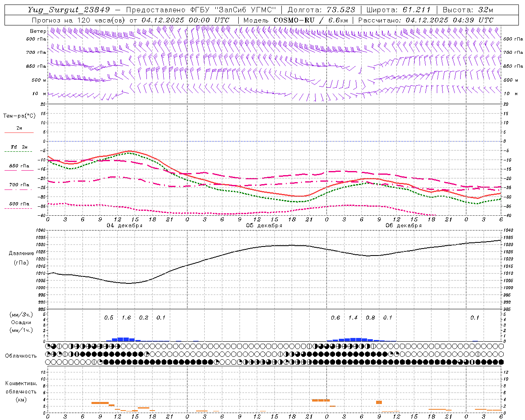Select the longitude value Долгота: 73.523

point(321,10)
